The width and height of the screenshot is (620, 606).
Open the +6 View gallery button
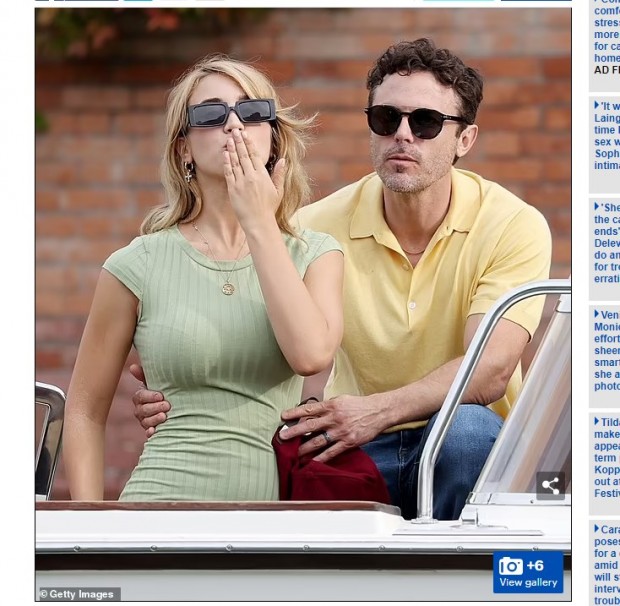[x=528, y=572]
